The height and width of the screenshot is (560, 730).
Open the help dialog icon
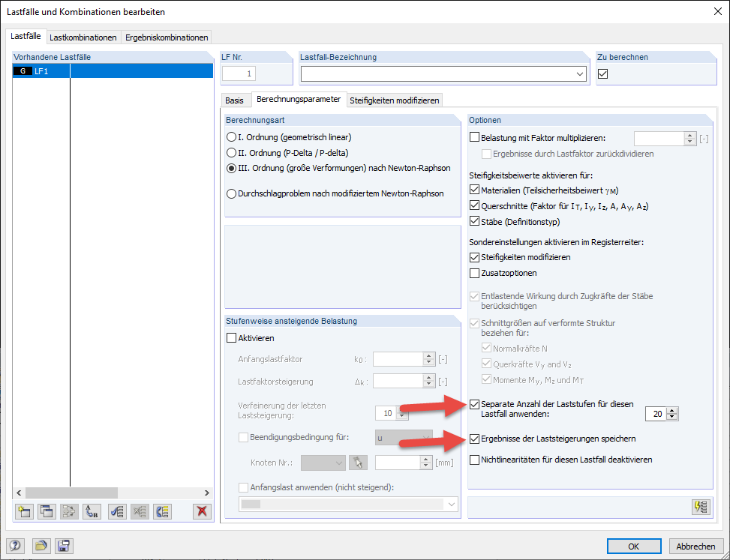click(x=15, y=546)
